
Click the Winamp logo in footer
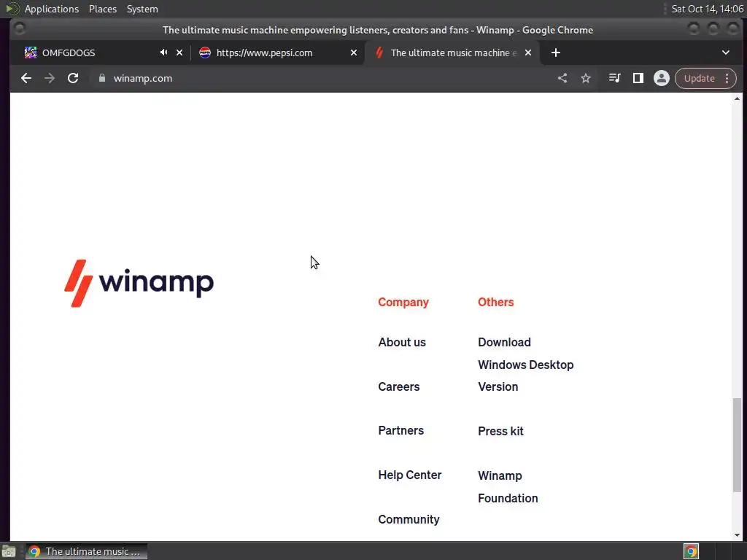139,283
